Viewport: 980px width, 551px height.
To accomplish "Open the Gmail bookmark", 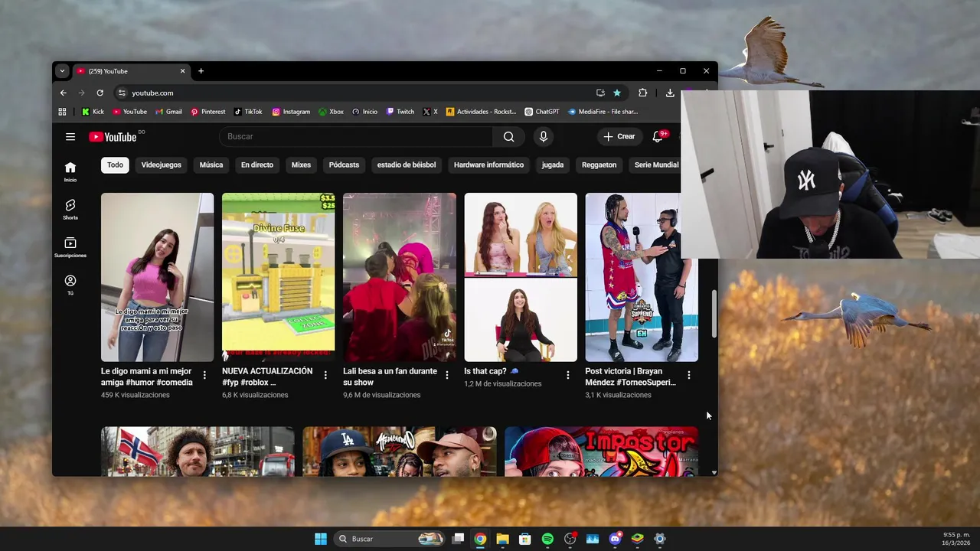I will pyautogui.click(x=168, y=112).
